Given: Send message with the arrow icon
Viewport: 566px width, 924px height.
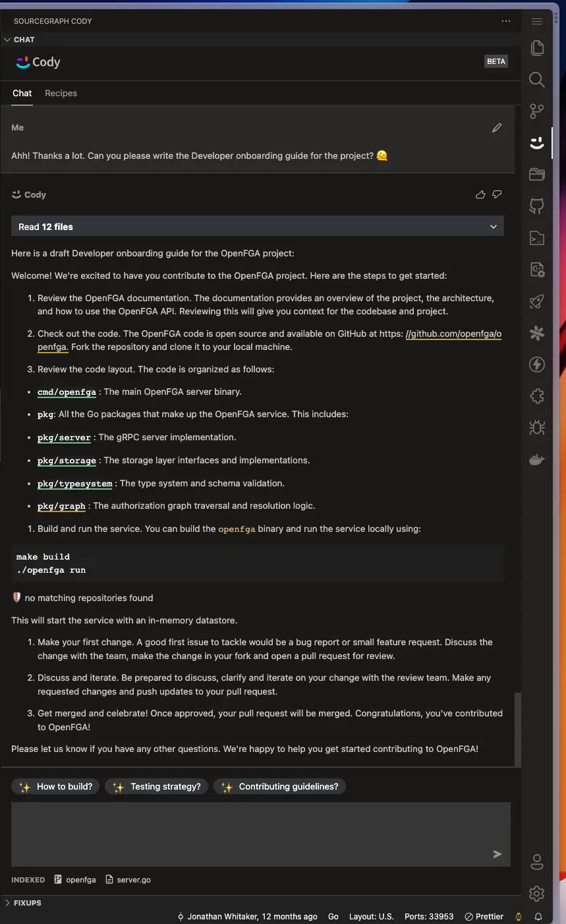Looking at the screenshot, I should [x=497, y=854].
